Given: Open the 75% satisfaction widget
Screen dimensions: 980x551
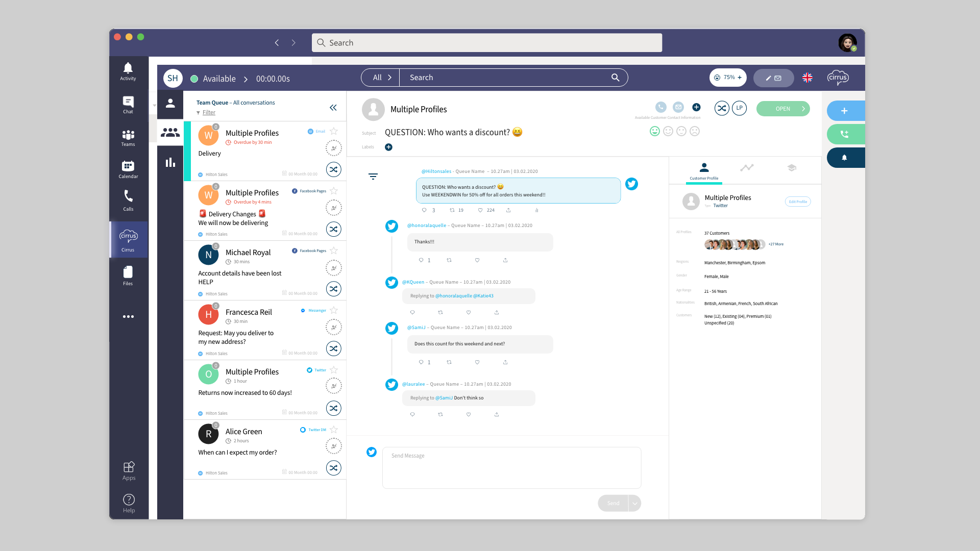Looking at the screenshot, I should tap(728, 78).
